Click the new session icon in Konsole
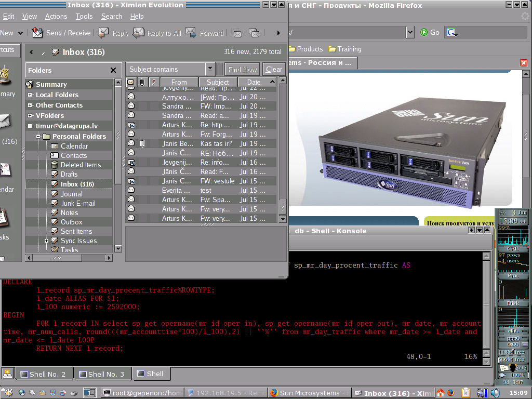Image resolution: width=532 pixels, height=399 pixels. [x=7, y=374]
